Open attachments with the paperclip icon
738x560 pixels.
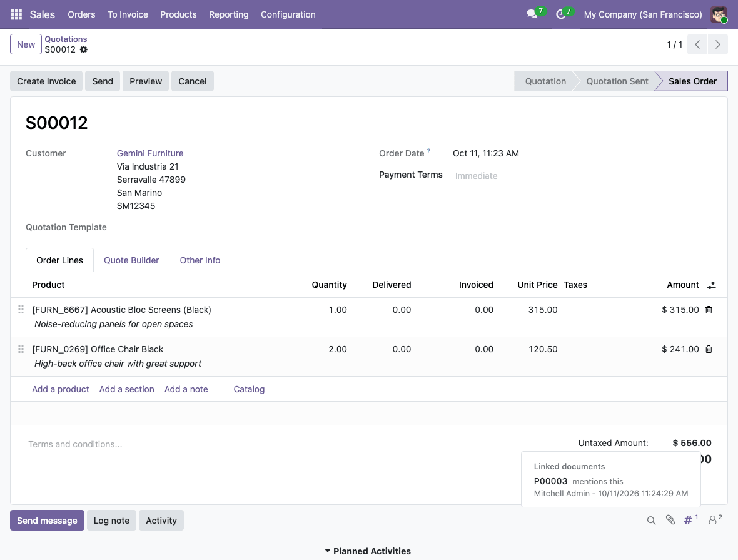tap(670, 520)
